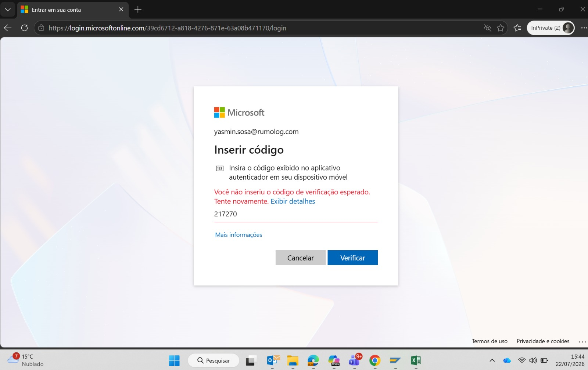View site information via the lock icon
Viewport: 588px width, 370px height.
[x=41, y=28]
